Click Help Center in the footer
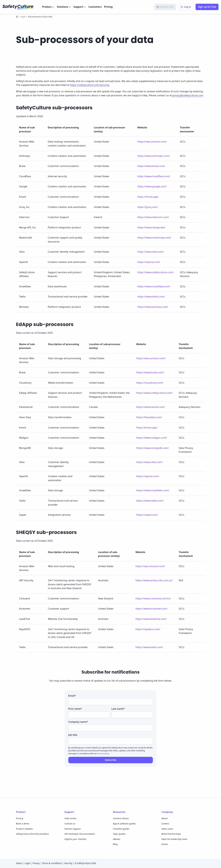 (x=70, y=818)
